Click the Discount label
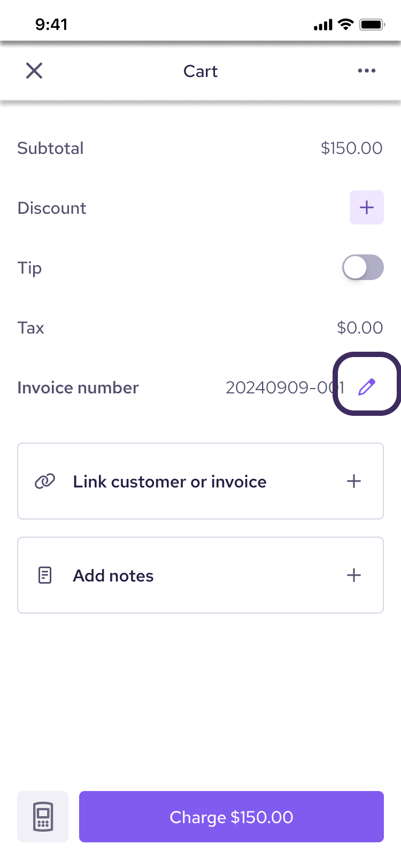Viewport: 401px width, 868px height. click(x=52, y=208)
